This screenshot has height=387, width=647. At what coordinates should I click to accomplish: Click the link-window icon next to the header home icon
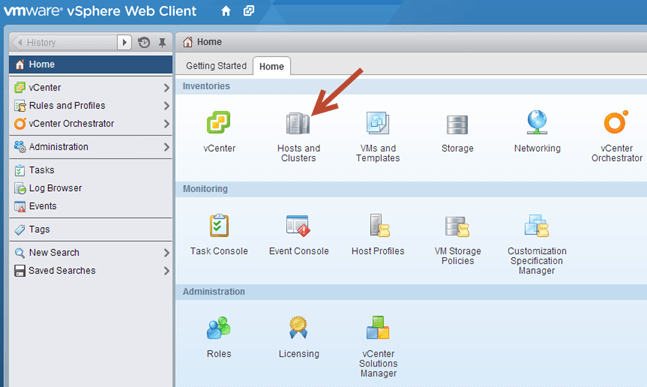249,11
